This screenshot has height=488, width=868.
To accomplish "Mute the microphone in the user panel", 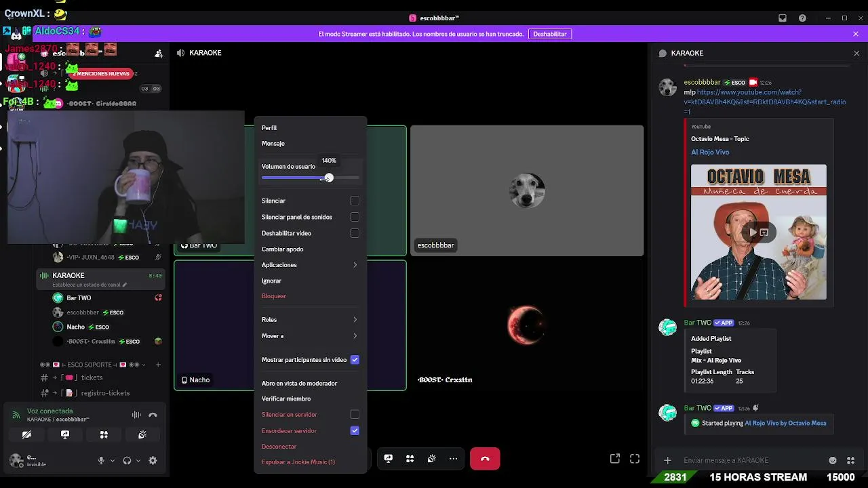I will coord(101,460).
